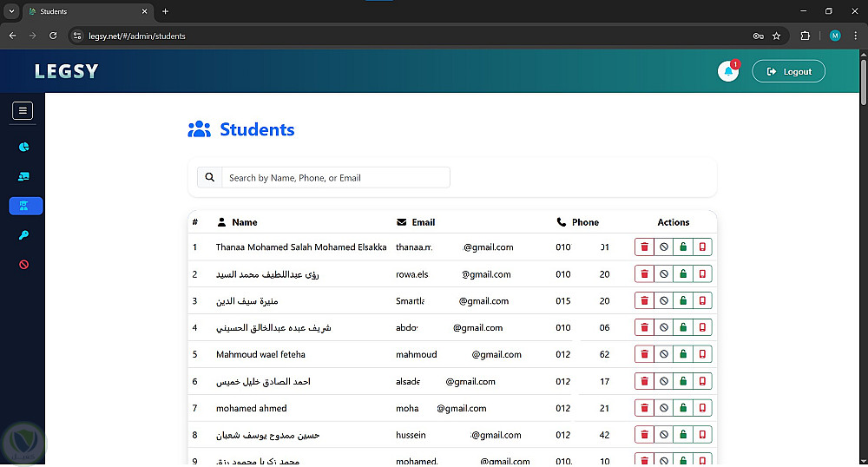Viewport: 868px width, 467px height.
Task: Focus the Search by Name, Phone, or Email field
Action: 336,178
